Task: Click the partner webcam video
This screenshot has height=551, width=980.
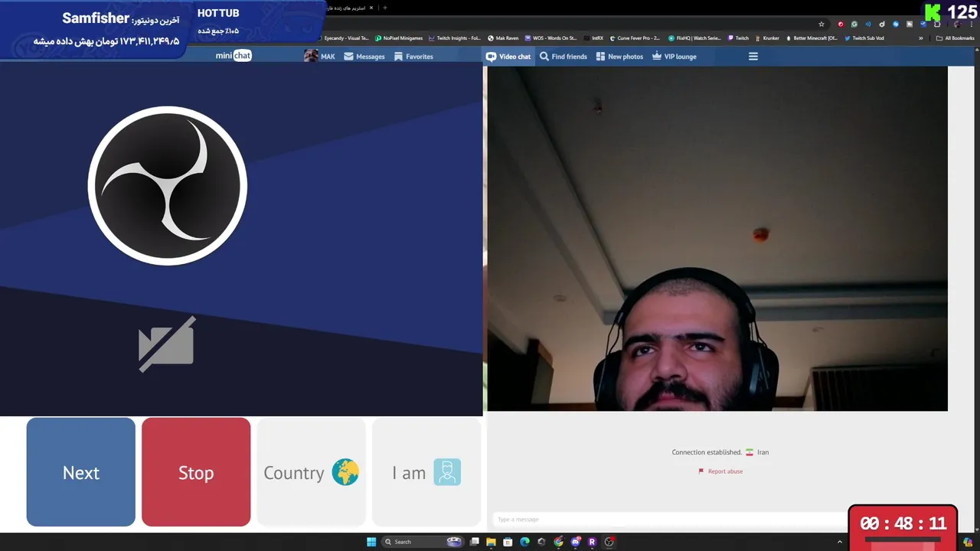Action: click(717, 239)
